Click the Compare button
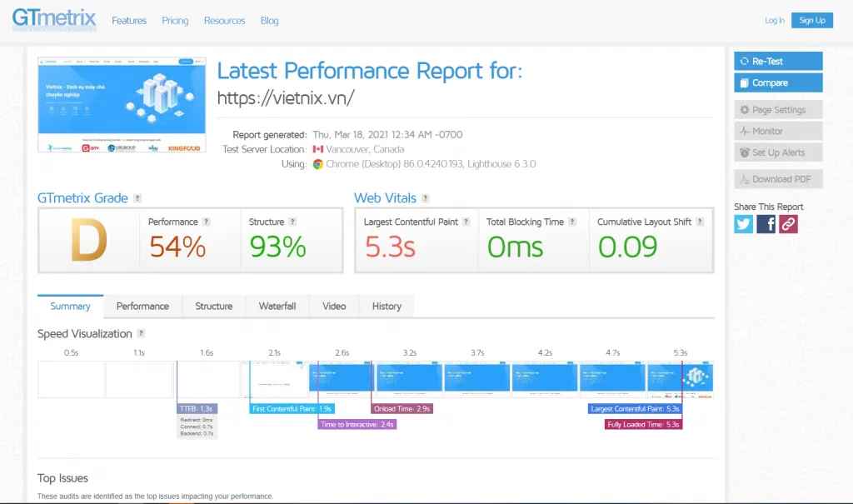 coord(778,82)
